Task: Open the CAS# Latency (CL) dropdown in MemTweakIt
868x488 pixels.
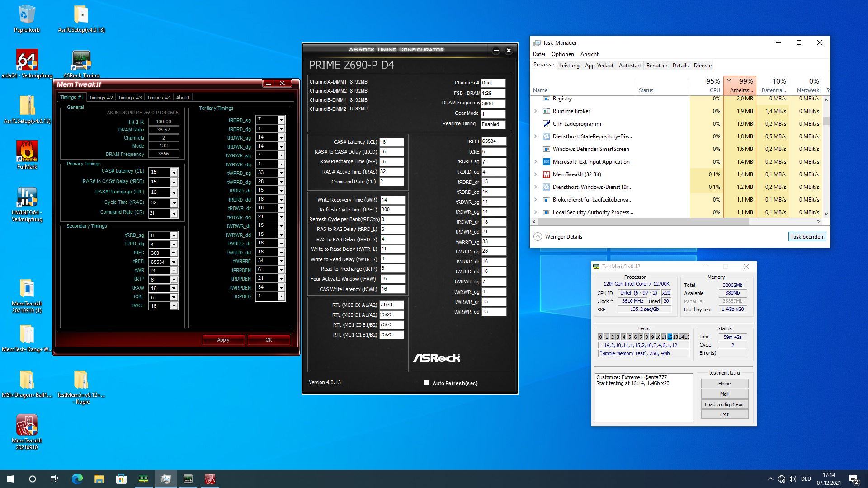Action: tap(174, 172)
